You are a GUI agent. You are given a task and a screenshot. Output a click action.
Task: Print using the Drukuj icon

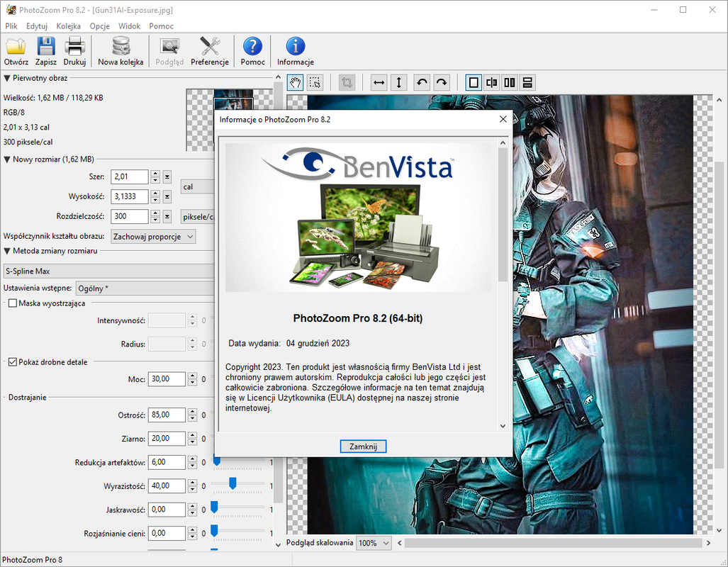coord(74,51)
